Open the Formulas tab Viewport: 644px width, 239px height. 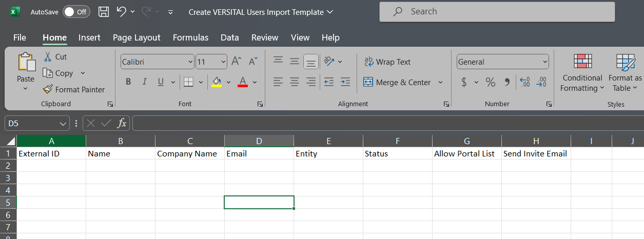(x=190, y=37)
